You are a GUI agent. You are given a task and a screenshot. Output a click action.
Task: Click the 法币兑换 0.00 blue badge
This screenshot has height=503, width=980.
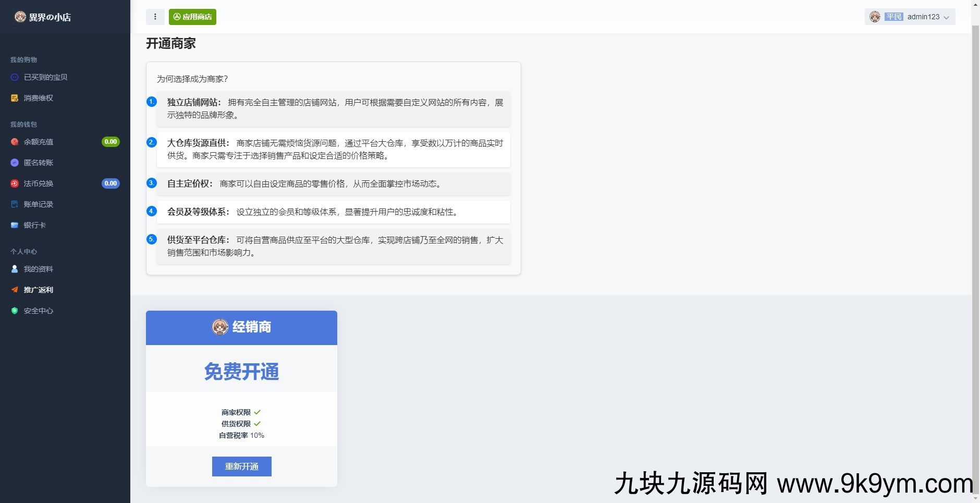tap(111, 183)
